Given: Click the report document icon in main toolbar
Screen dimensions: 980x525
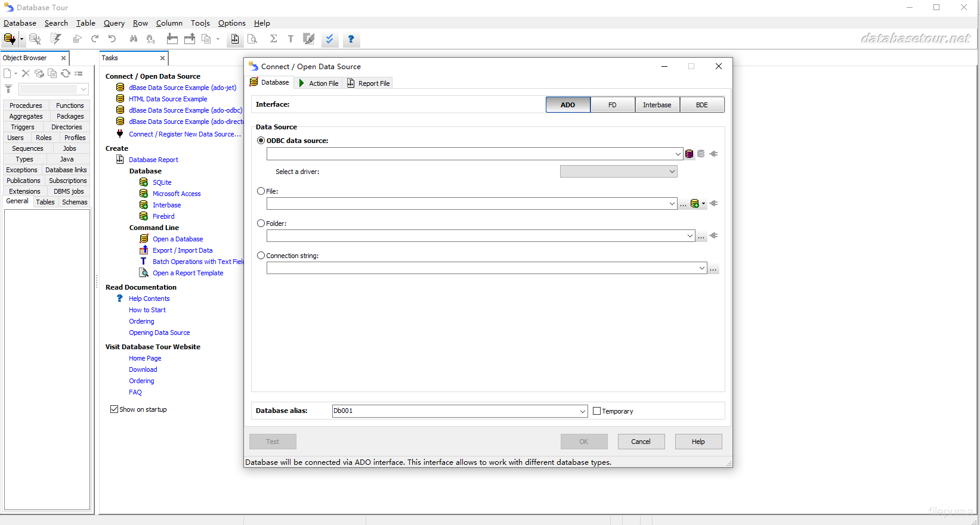Looking at the screenshot, I should pos(235,39).
